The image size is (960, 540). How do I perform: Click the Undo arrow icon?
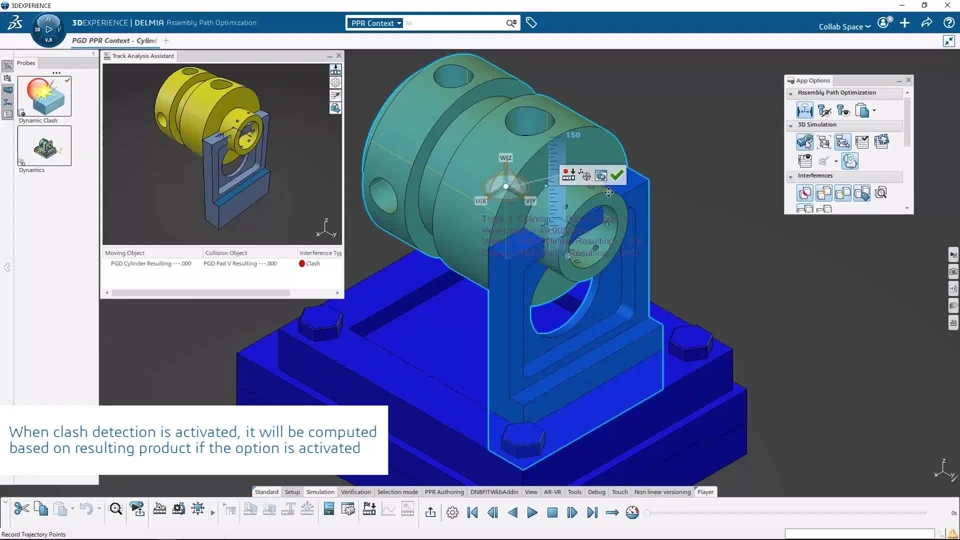coord(86,509)
